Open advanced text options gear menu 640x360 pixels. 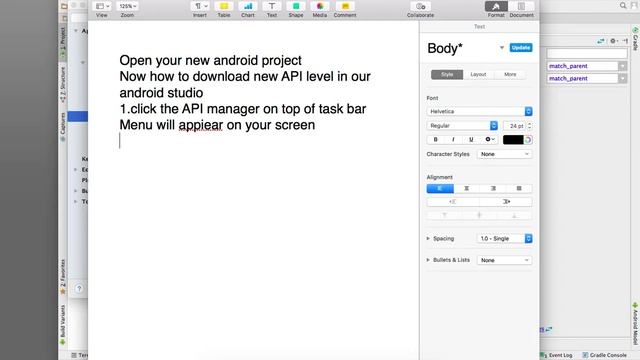point(489,140)
